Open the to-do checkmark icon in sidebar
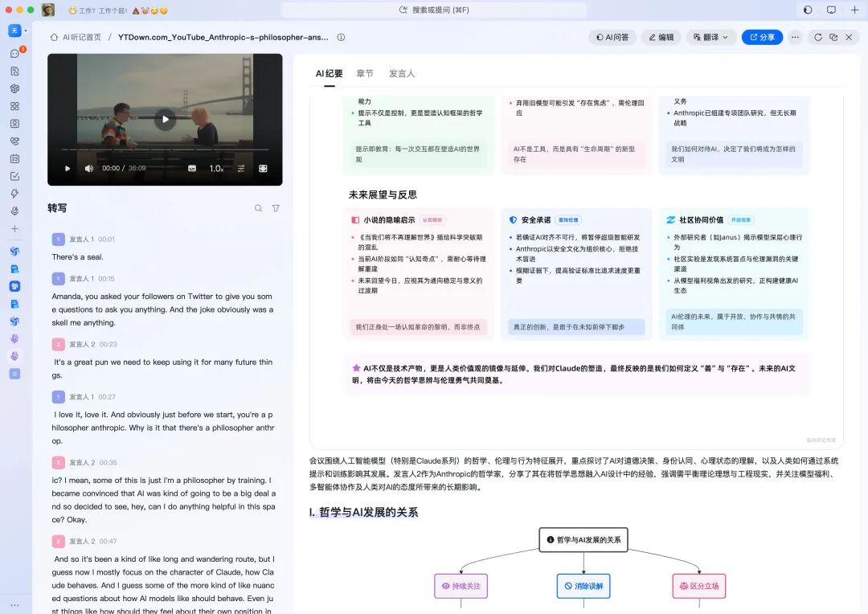Screen dimensions: 868x614 pos(15,176)
